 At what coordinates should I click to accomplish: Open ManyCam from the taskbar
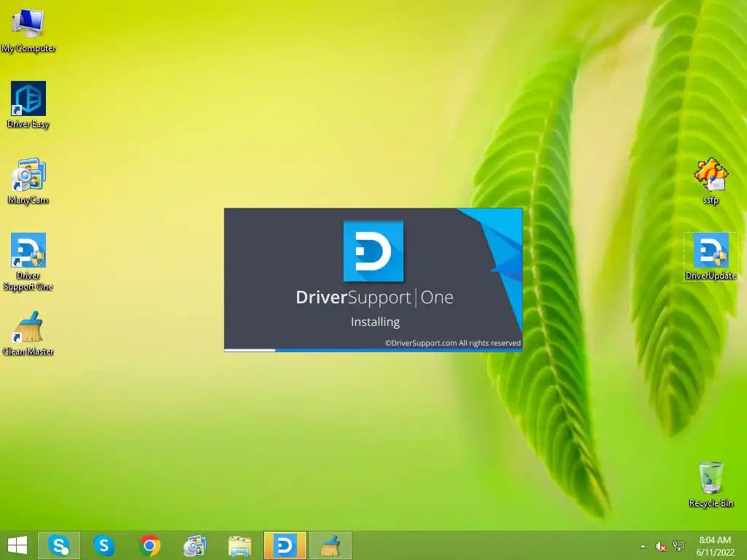coord(194,545)
